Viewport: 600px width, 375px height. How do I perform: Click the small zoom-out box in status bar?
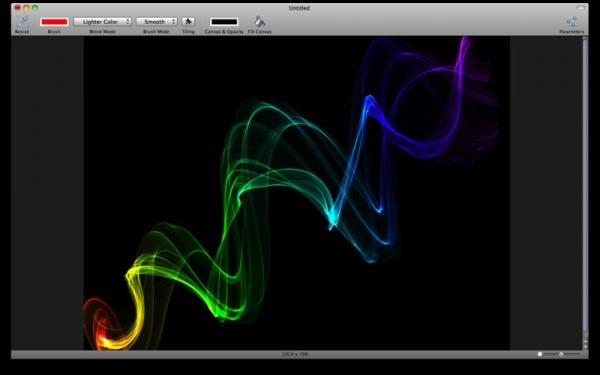(540, 354)
